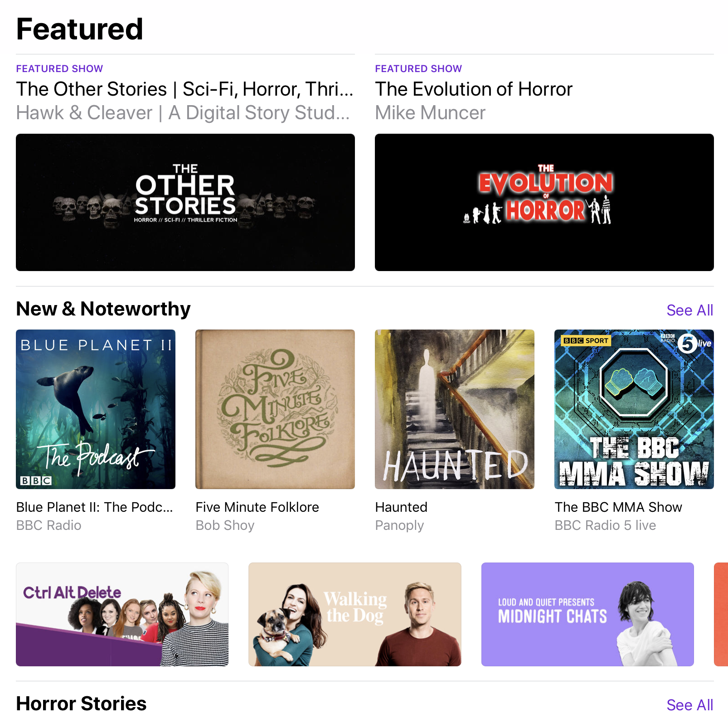Click the Five Minute Folklore title label
Viewport: 728px width, 718px height.
point(257,507)
